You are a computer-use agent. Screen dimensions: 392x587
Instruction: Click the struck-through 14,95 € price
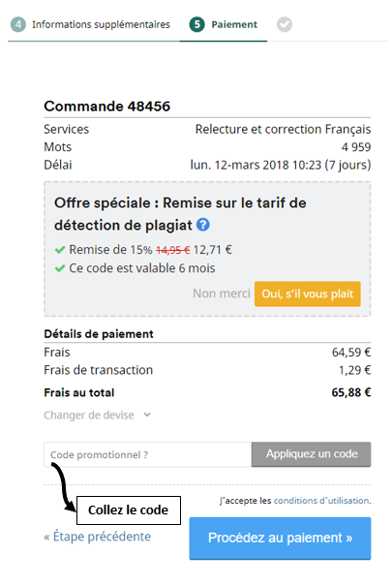[172, 250]
